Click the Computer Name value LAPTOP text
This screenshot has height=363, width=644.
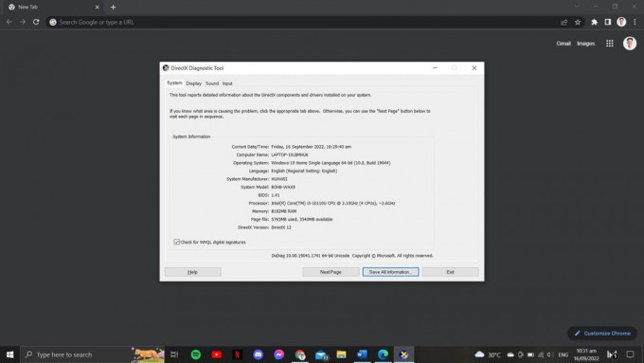pos(290,155)
